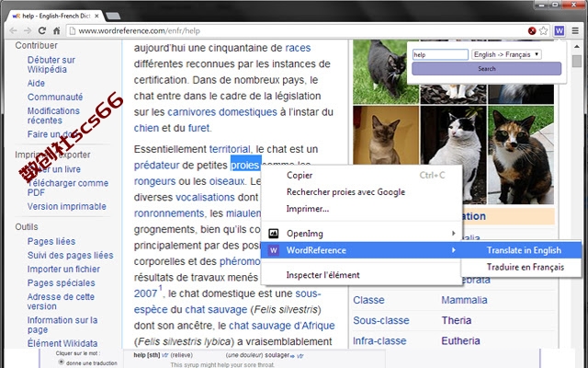Click Importer un fichier link
Viewport: 588px width, 368px height.
[63, 270]
